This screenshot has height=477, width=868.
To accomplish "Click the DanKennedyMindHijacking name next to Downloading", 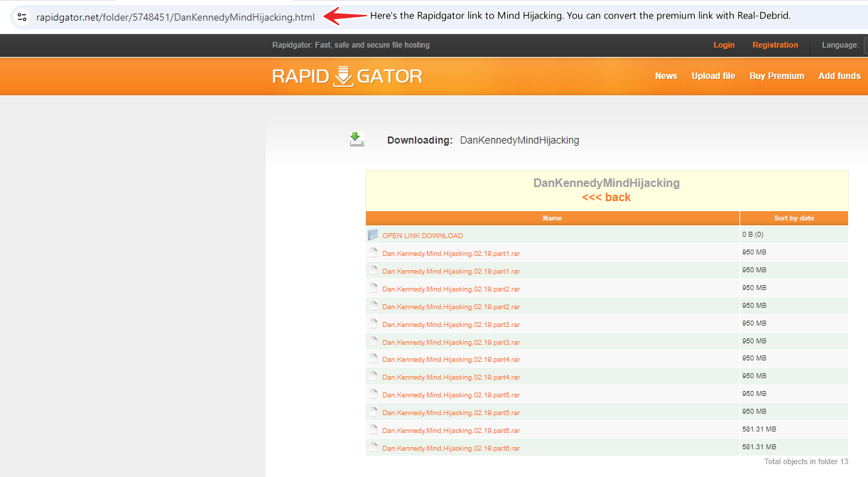I will [x=519, y=140].
